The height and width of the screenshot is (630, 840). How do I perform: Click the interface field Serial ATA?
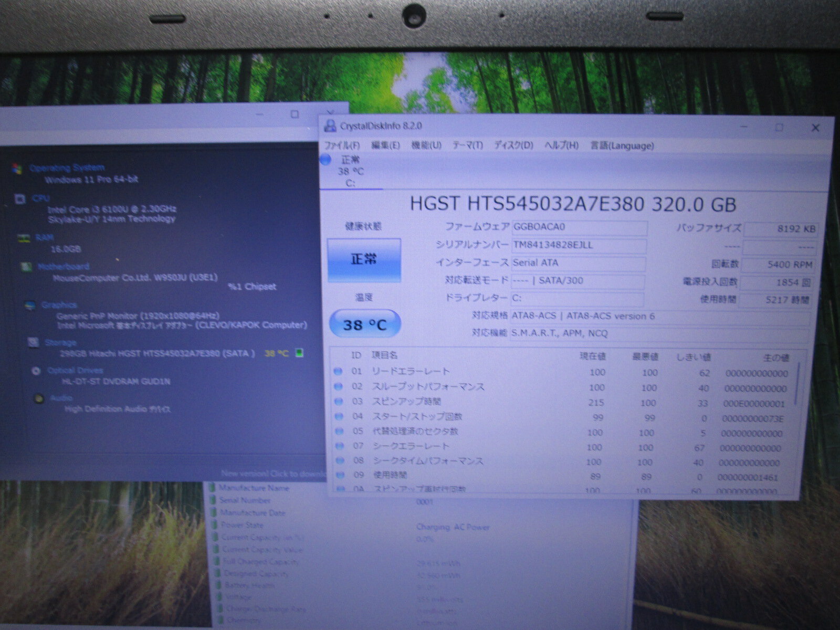pos(579,263)
